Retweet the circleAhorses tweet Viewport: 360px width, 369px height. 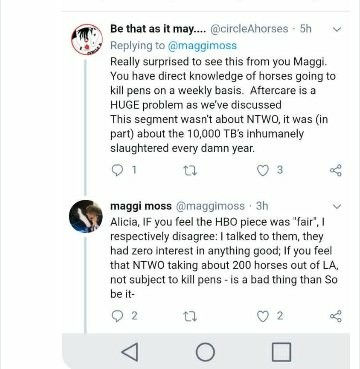point(190,171)
